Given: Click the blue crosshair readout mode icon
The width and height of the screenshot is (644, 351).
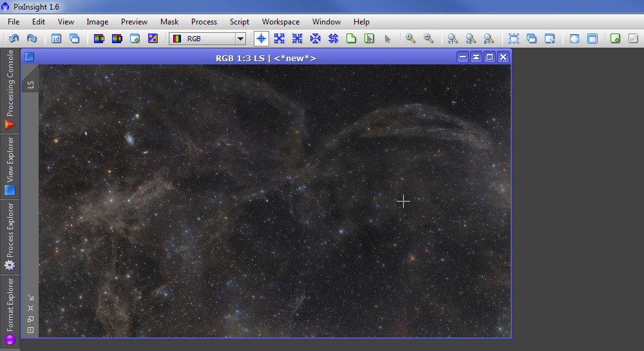Looking at the screenshot, I should coord(261,39).
